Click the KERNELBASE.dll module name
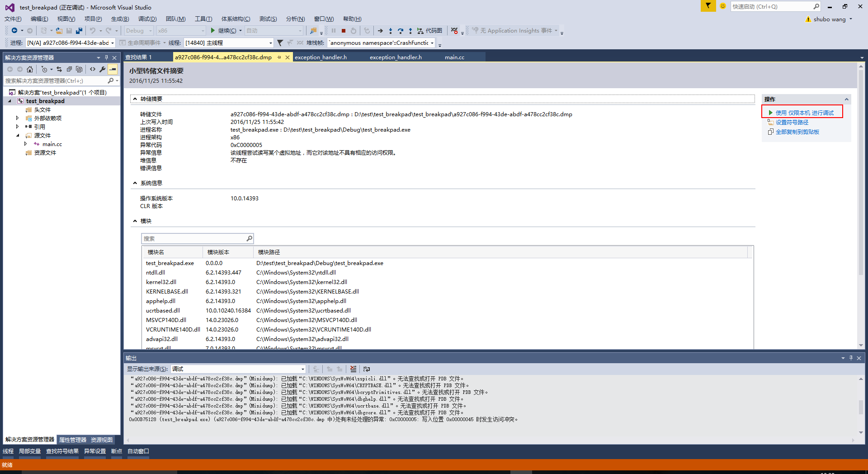The height and width of the screenshot is (474, 868). click(x=167, y=292)
